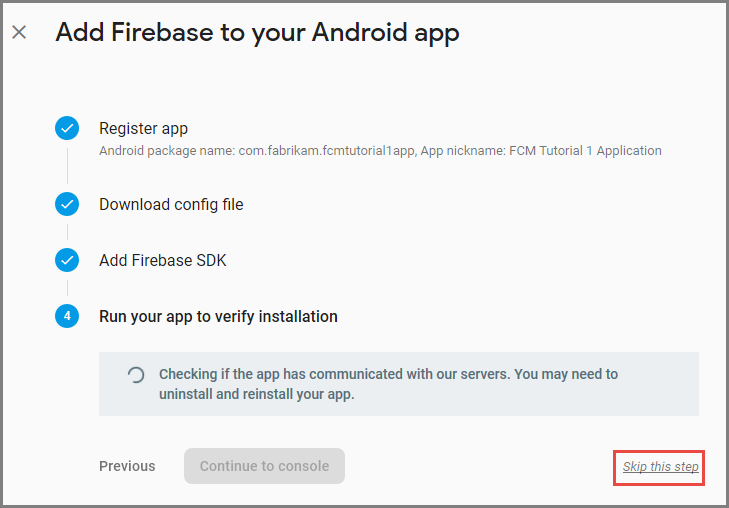Viewport: 729px width, 508px height.
Task: Expand the Add Firebase SDK step
Action: click(x=163, y=260)
